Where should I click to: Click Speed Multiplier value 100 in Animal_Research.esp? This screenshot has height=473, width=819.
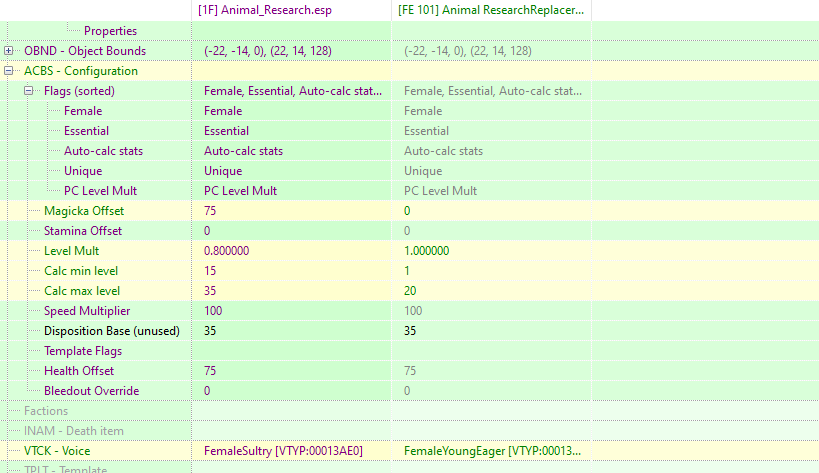coord(213,311)
